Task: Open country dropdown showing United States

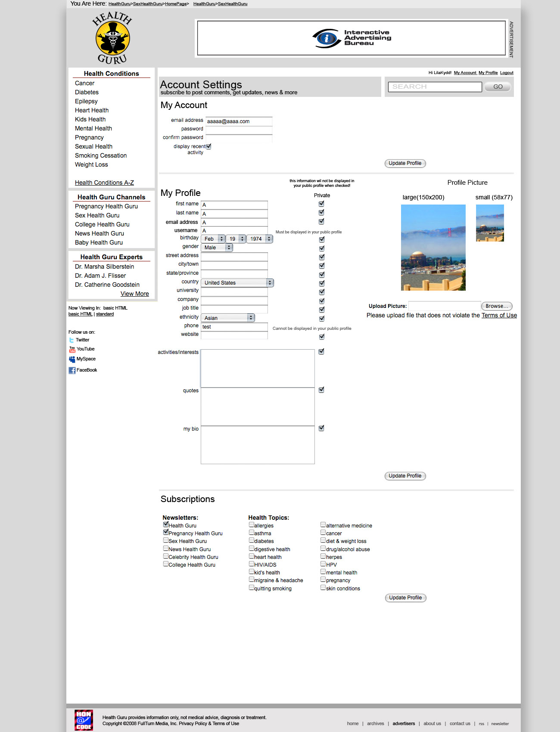Action: 237,283
